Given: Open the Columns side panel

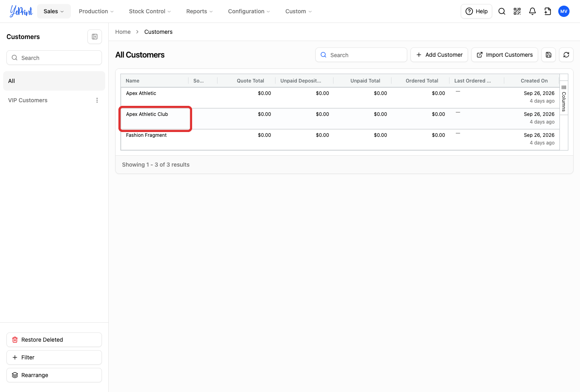Looking at the screenshot, I should pos(564,98).
